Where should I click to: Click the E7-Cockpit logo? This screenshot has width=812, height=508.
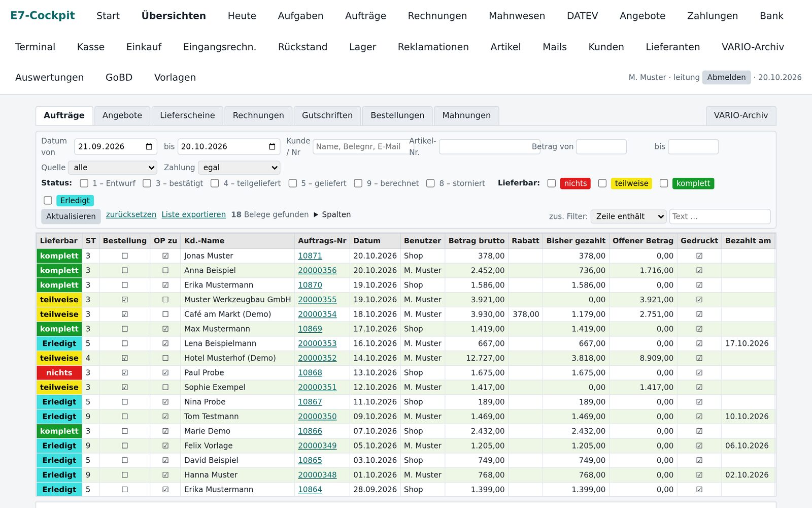point(43,15)
